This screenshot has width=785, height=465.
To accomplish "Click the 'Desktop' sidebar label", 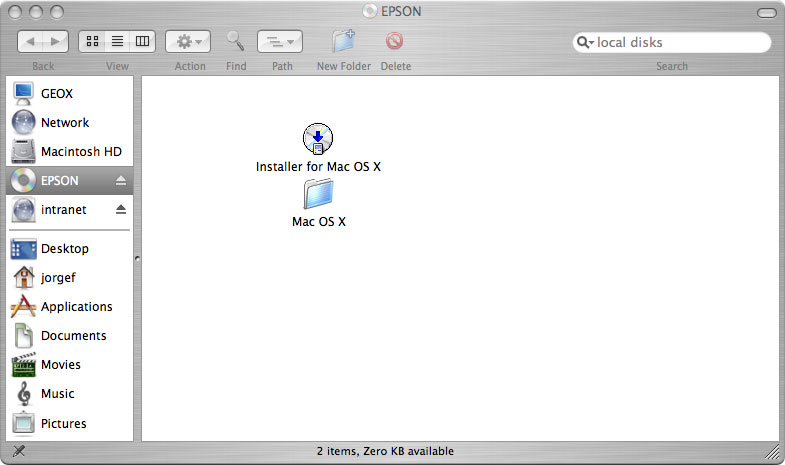I will click(x=65, y=249).
